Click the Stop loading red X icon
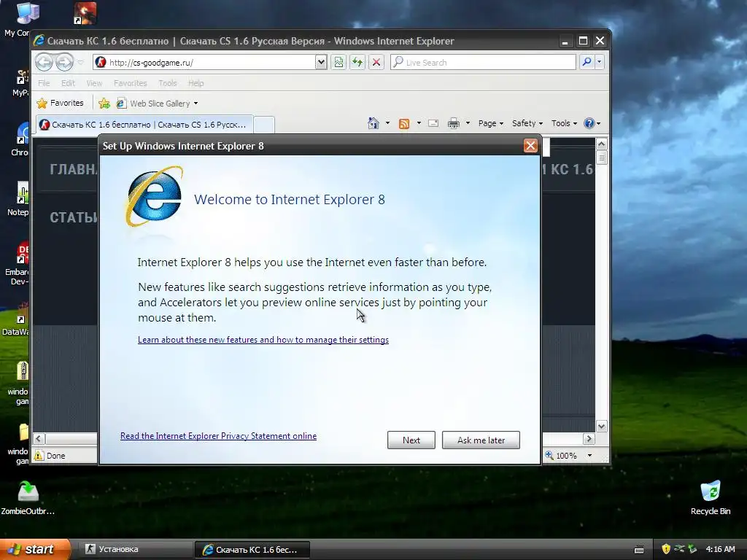 (x=376, y=63)
